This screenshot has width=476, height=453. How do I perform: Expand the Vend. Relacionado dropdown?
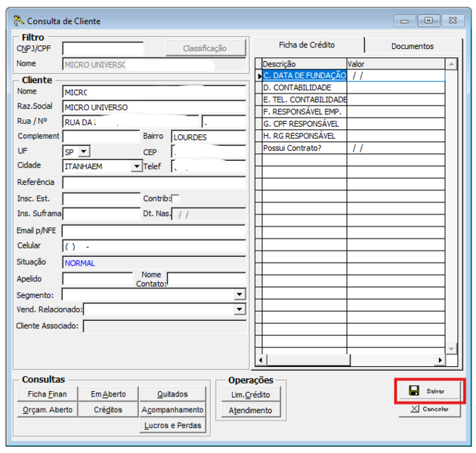coord(240,310)
